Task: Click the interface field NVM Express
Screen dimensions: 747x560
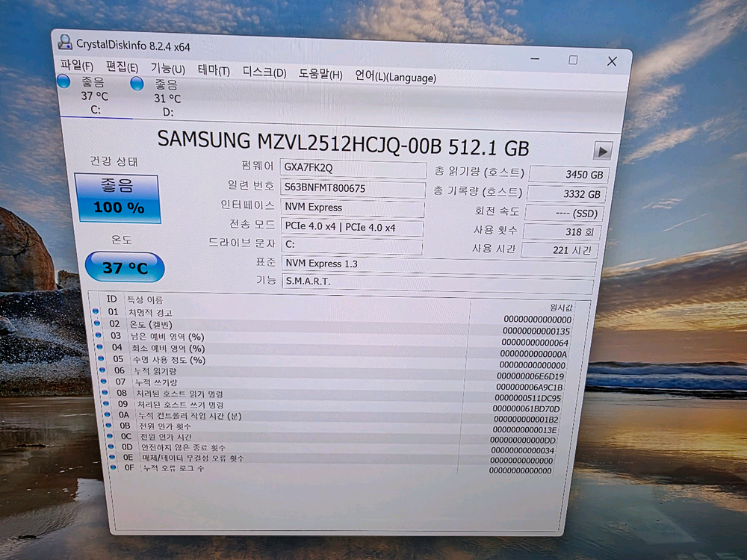Action: click(353, 208)
